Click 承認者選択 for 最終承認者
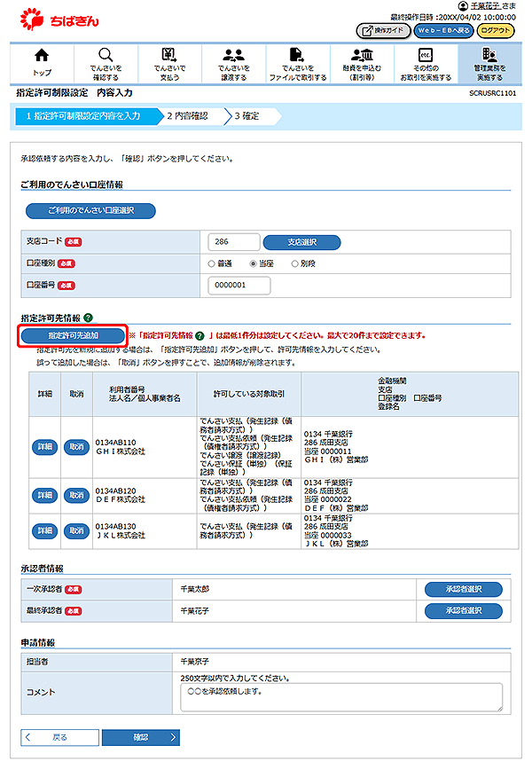The height and width of the screenshot is (769, 532). [x=464, y=610]
